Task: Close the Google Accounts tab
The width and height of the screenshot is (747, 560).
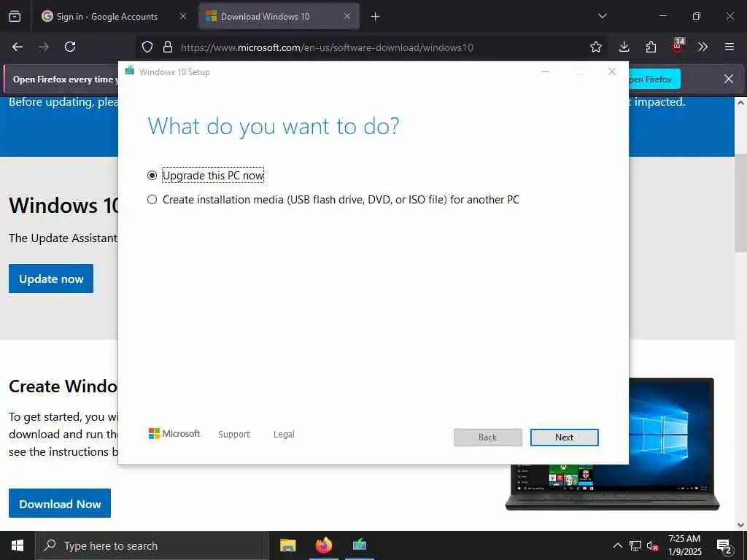Action: [183, 16]
